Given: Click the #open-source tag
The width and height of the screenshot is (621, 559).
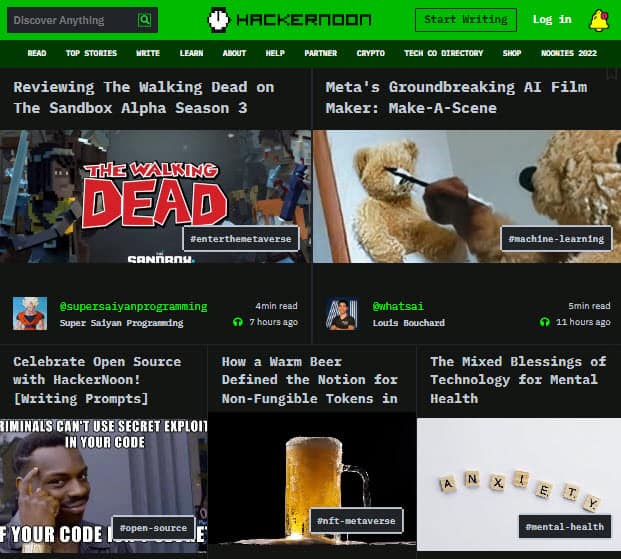Looking at the screenshot, I should pyautogui.click(x=154, y=528).
